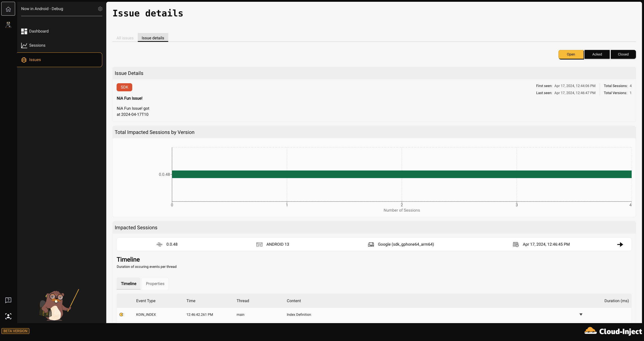Select the Dashboard navigation icon
This screenshot has height=341, width=644.
click(24, 31)
